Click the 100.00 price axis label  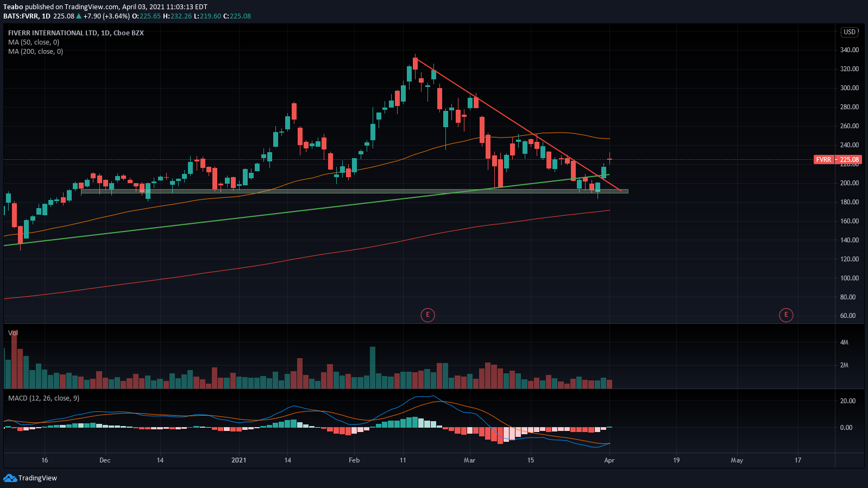point(850,278)
